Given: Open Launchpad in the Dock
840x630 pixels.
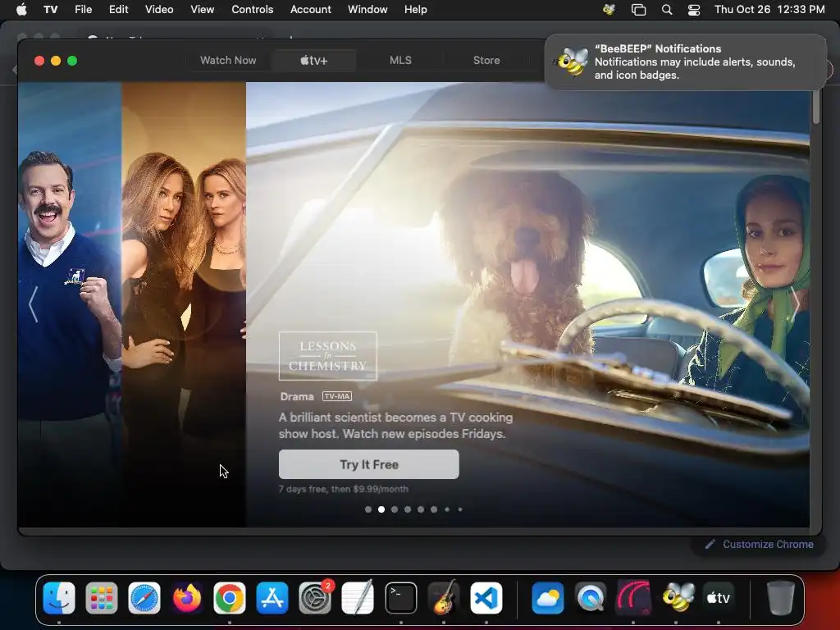Looking at the screenshot, I should coord(101,597).
